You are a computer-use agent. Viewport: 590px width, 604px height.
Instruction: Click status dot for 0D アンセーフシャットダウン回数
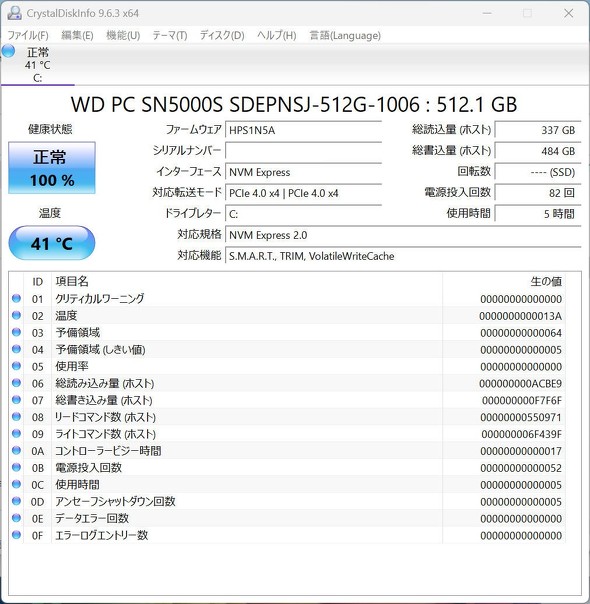click(16, 501)
